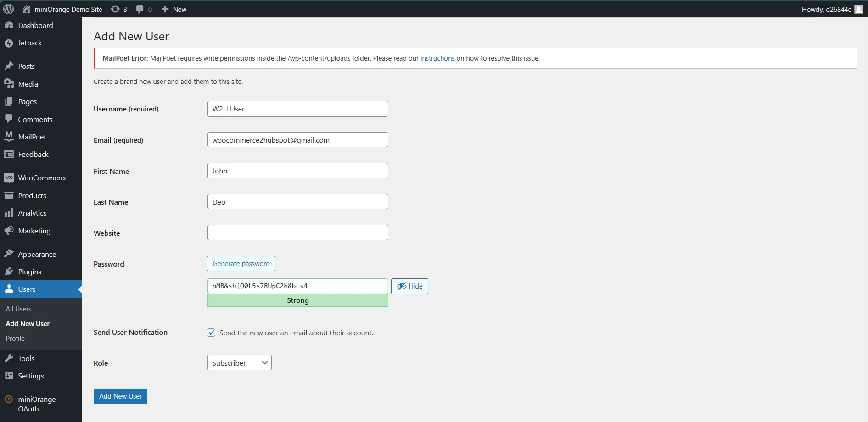Click the Analytics chart icon
The image size is (868, 422).
pos(9,212)
